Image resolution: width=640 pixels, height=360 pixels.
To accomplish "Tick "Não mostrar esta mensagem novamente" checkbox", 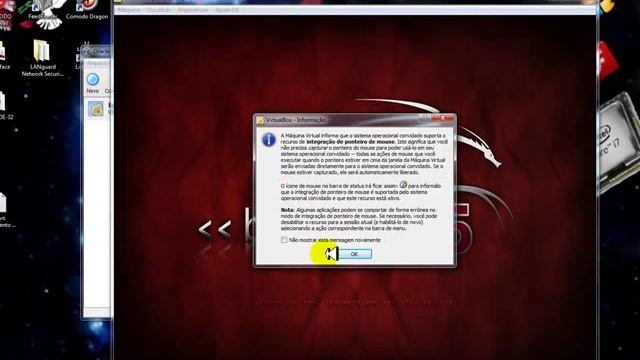I will click(284, 240).
